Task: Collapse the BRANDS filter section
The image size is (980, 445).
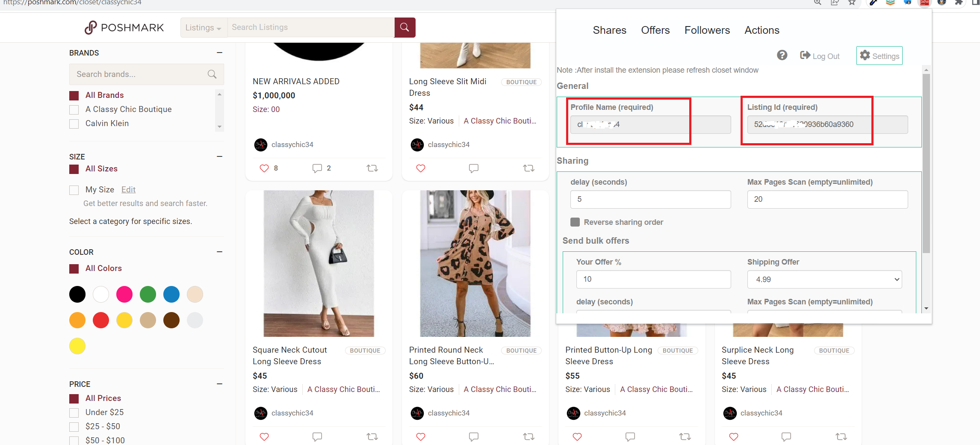Action: tap(220, 53)
